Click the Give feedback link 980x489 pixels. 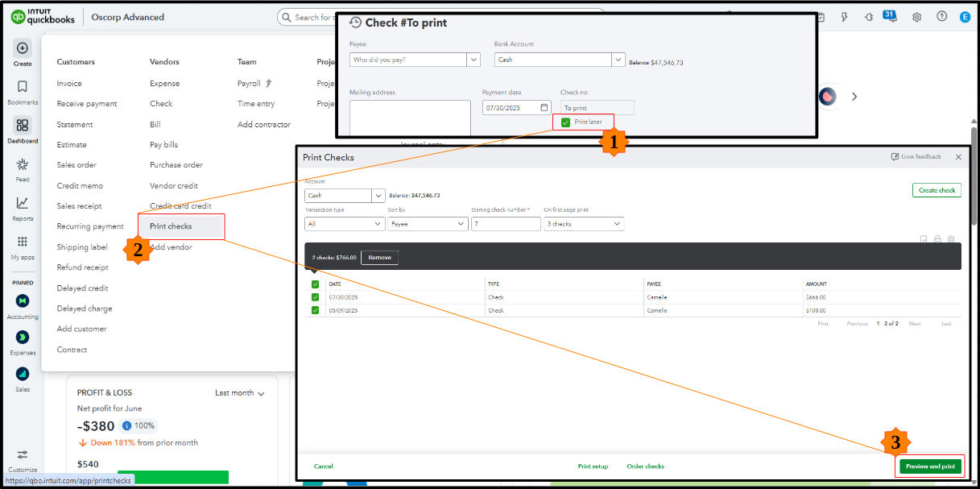point(916,156)
